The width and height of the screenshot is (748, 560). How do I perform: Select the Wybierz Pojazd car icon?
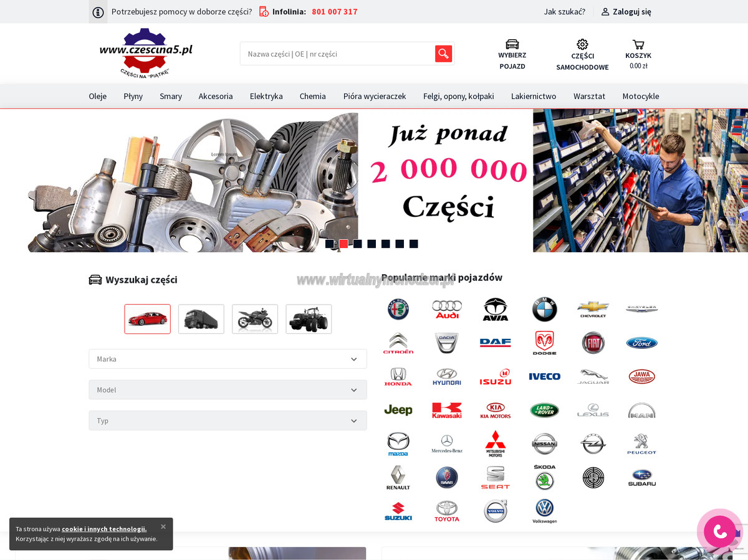tap(512, 44)
